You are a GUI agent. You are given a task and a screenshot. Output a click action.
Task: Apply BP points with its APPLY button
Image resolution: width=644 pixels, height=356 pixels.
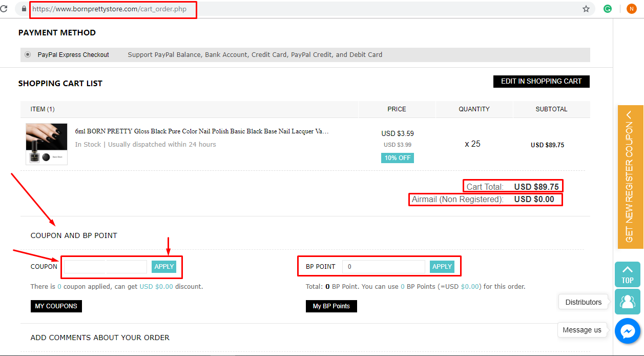coord(442,266)
